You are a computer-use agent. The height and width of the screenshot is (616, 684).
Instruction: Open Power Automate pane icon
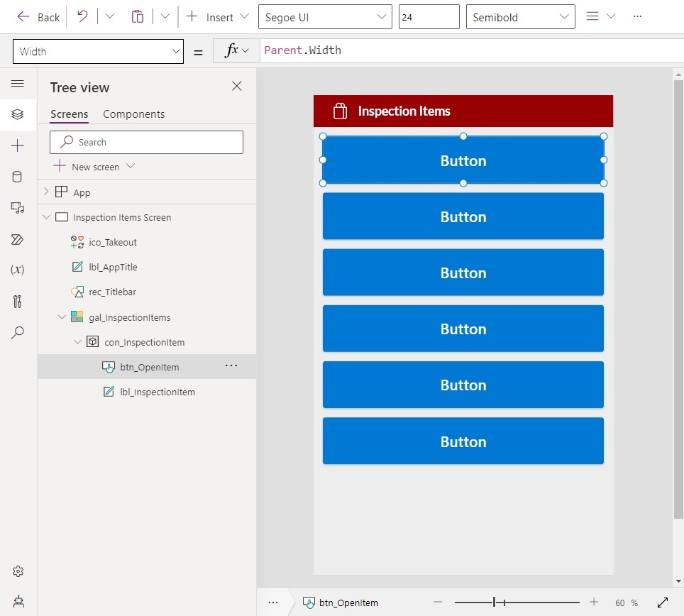[17, 239]
